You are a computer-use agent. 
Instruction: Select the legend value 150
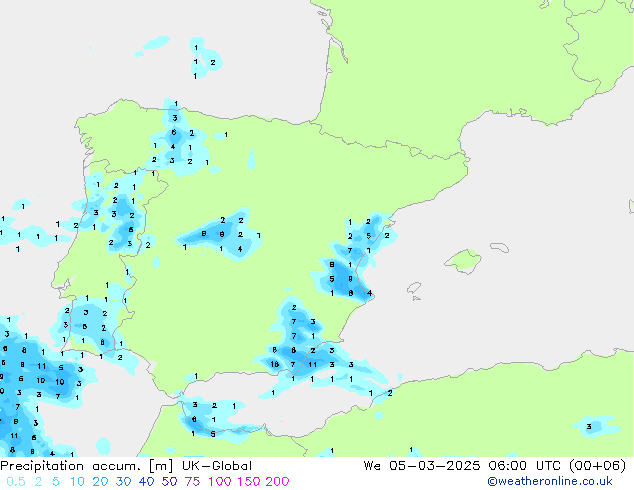[x=249, y=482]
